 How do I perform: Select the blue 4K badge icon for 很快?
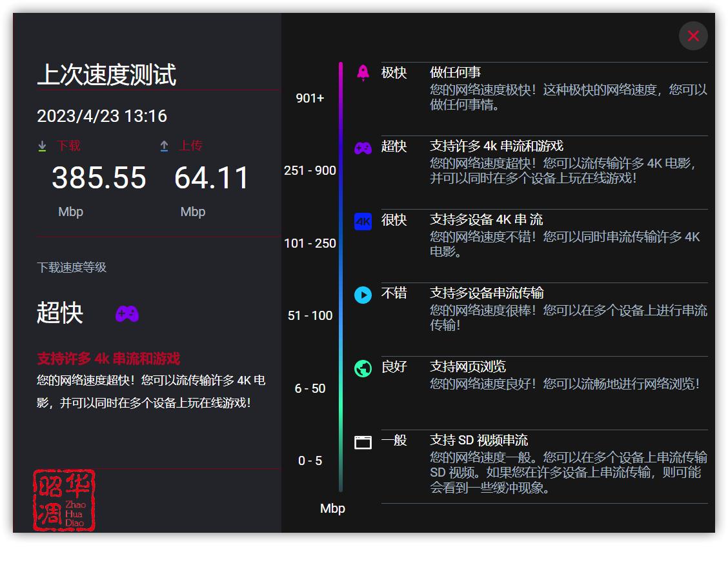click(x=363, y=221)
